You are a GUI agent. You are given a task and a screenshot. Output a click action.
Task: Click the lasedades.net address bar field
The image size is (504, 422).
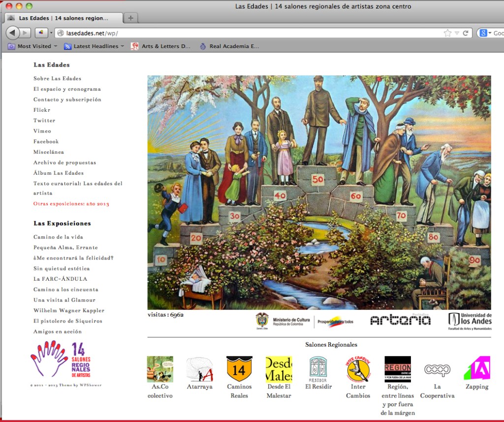(246, 33)
